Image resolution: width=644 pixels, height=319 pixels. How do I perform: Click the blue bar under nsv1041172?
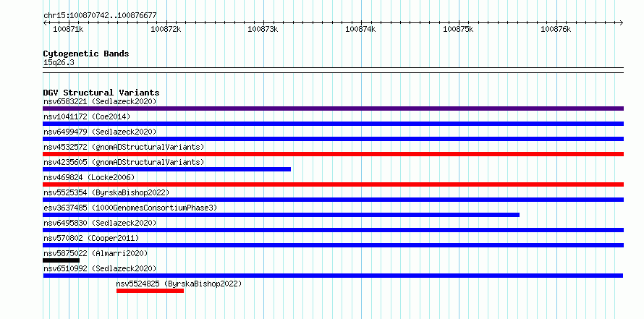coord(333,124)
